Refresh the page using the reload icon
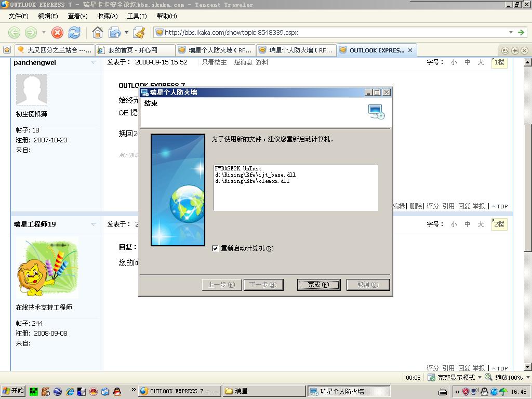Screen dimensions: 532x399 click(x=74, y=33)
